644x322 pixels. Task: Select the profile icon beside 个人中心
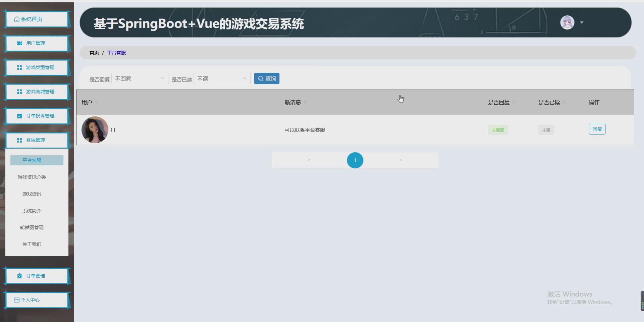[x=17, y=300]
